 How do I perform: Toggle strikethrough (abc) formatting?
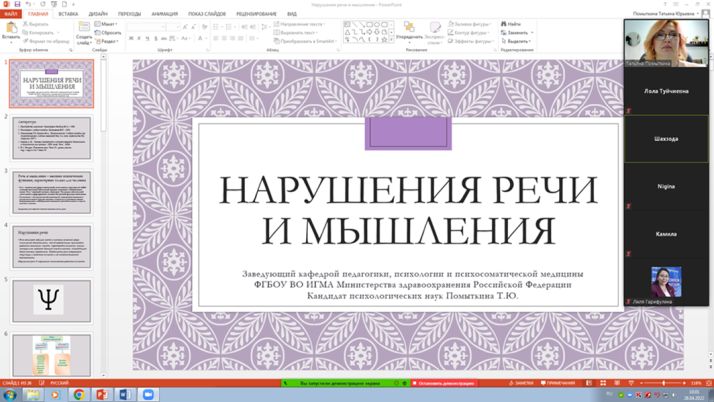pos(164,39)
